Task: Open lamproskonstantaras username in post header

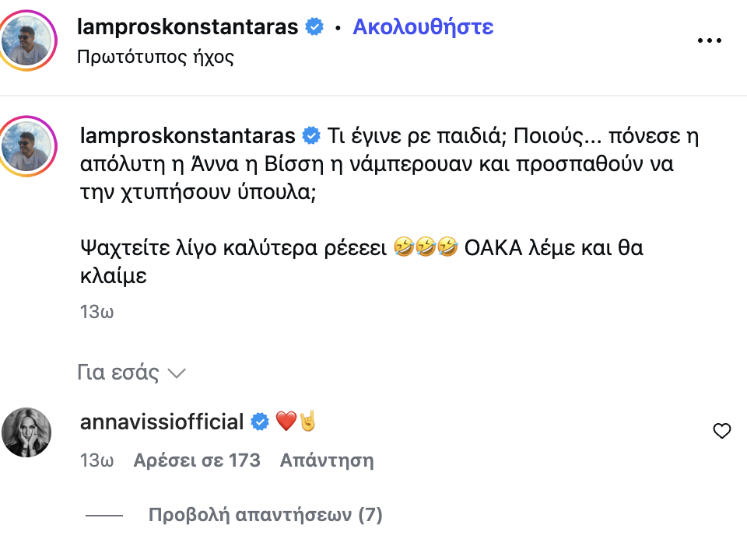Action: click(x=188, y=27)
